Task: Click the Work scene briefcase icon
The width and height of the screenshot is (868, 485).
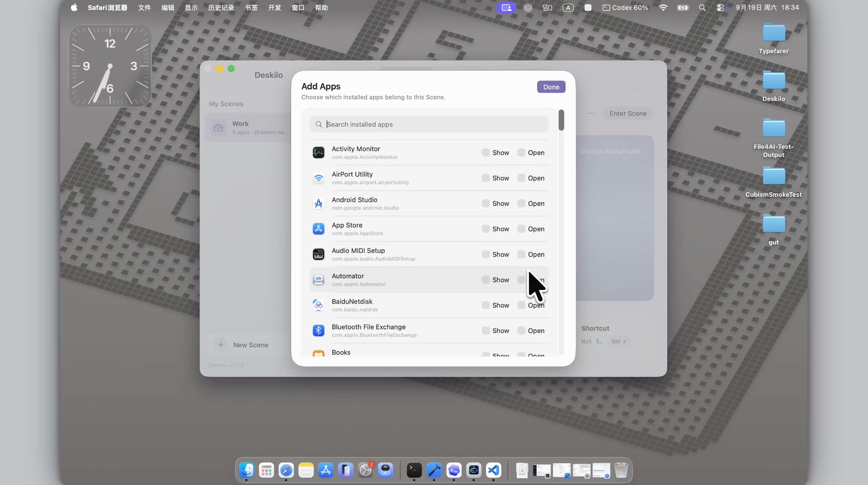Action: point(218,128)
